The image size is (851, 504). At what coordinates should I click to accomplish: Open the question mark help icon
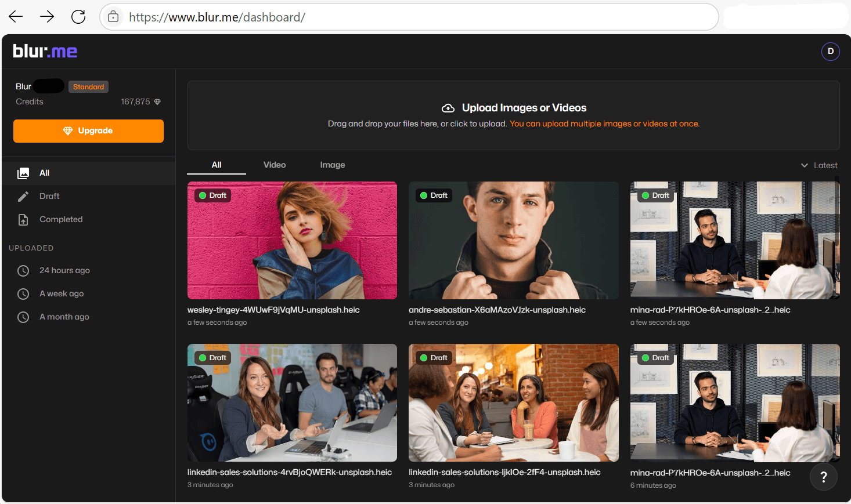824,477
